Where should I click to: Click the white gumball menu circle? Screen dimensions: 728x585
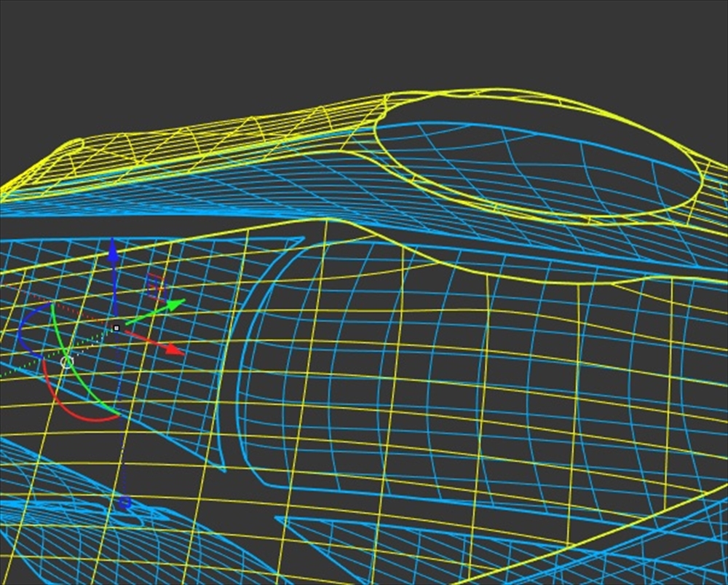point(67,361)
